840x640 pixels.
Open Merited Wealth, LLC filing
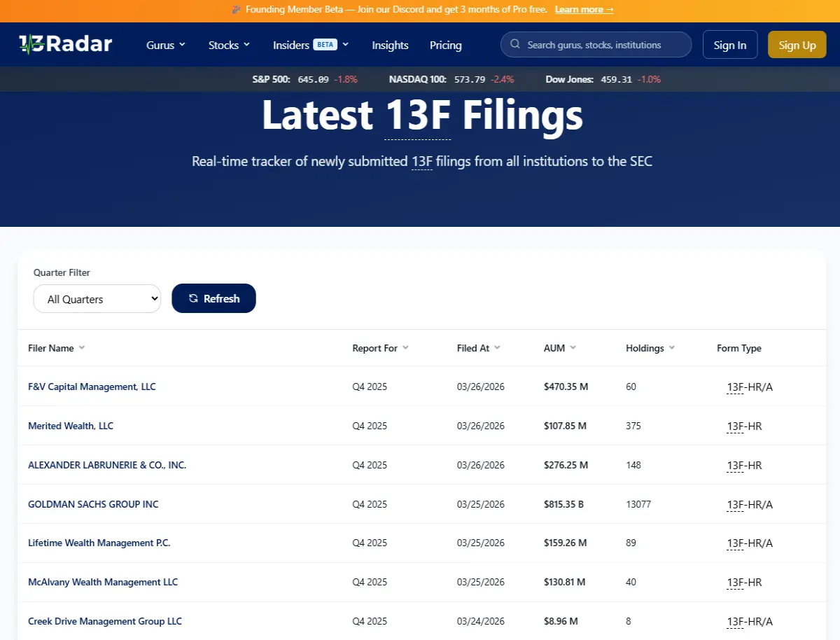pyautogui.click(x=71, y=426)
